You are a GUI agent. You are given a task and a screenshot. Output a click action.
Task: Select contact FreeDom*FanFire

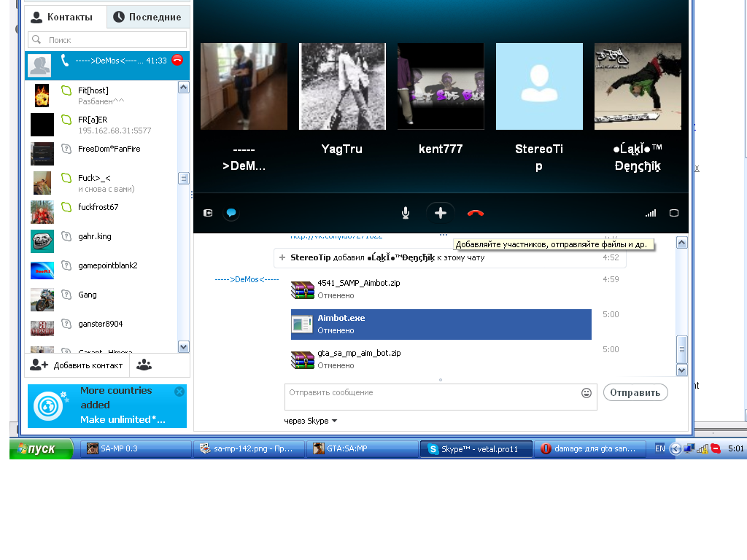(x=101, y=153)
